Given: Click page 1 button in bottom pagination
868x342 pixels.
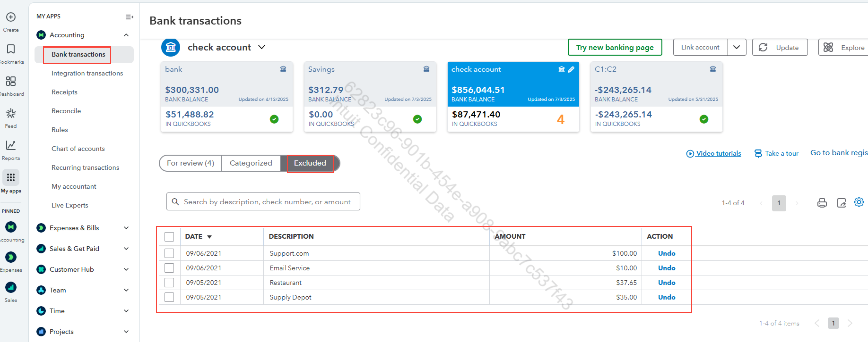Looking at the screenshot, I should point(833,323).
